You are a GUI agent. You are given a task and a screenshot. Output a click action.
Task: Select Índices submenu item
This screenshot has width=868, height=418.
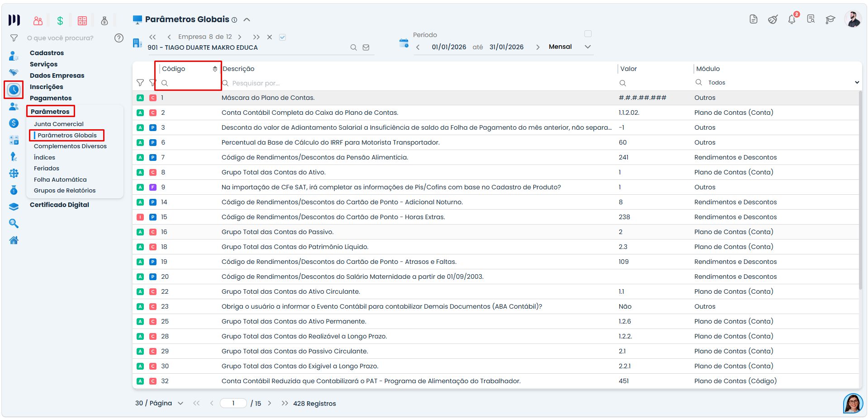click(44, 157)
